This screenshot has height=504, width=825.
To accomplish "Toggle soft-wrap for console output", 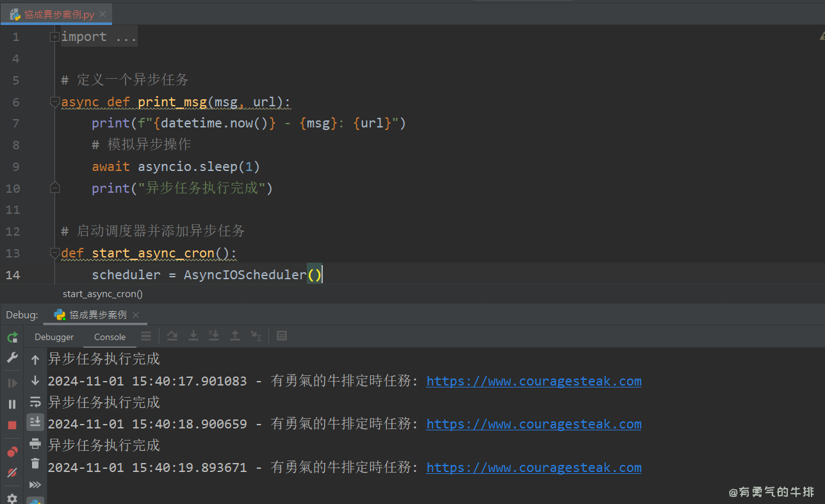I will (35, 402).
